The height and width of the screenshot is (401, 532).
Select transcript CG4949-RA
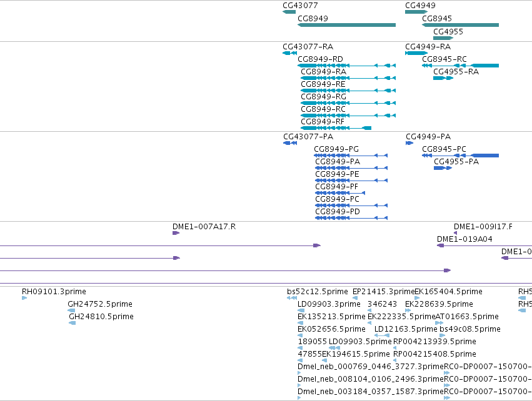click(x=416, y=53)
